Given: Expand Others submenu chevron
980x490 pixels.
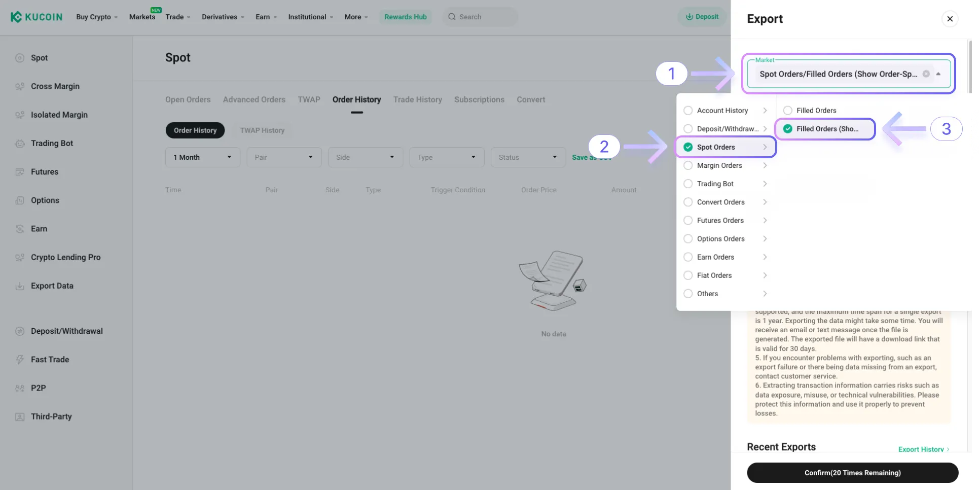Looking at the screenshot, I should point(765,293).
